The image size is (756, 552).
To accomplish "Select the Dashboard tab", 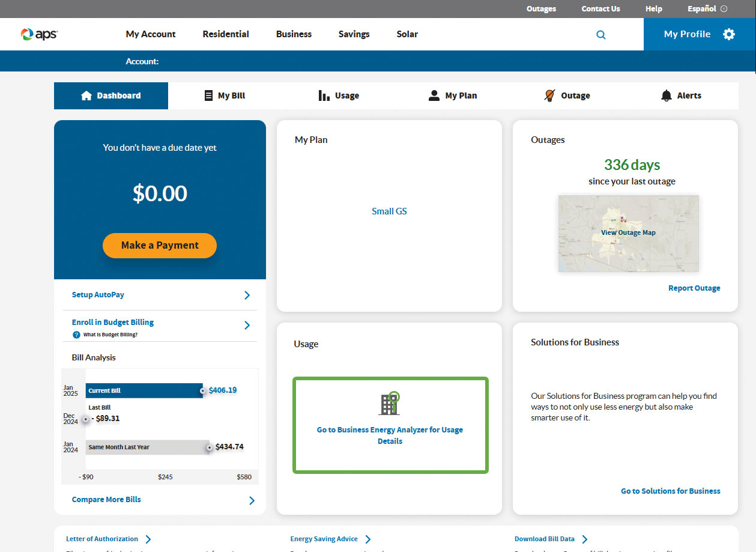I will point(111,96).
